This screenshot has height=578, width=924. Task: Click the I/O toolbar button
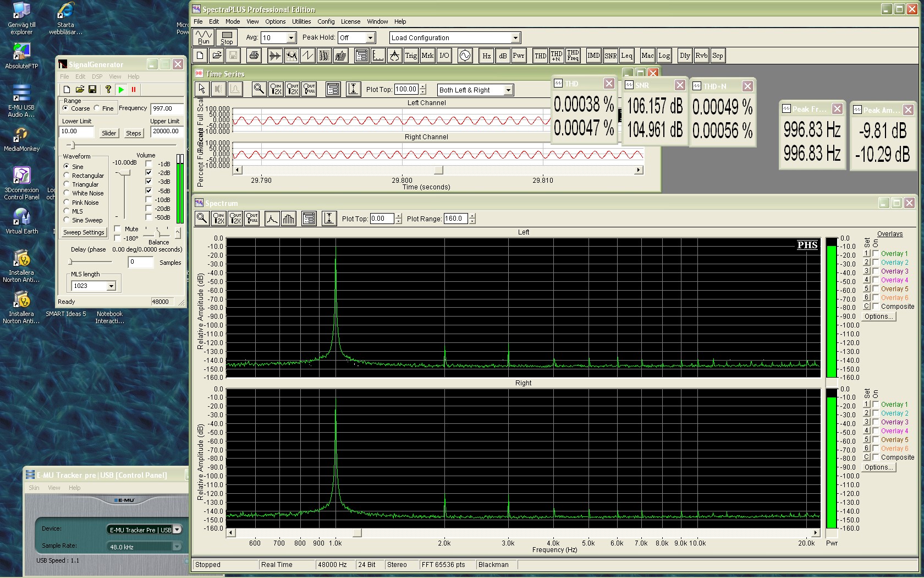click(x=444, y=56)
